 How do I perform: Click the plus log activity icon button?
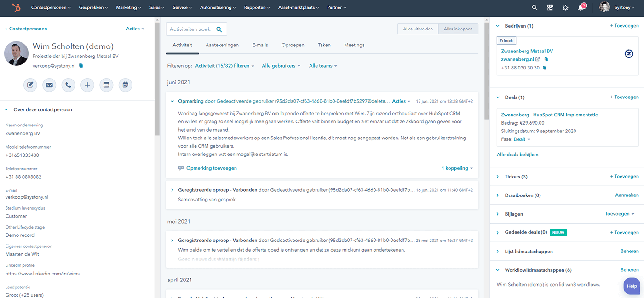pyautogui.click(x=87, y=85)
